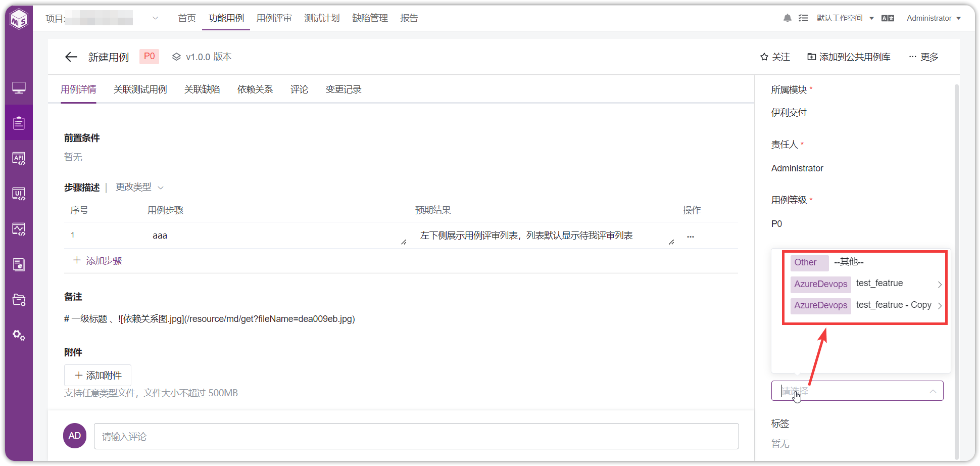This screenshot has height=466, width=980.
Task: Open the system settings gears sidebar icon
Action: click(19, 335)
